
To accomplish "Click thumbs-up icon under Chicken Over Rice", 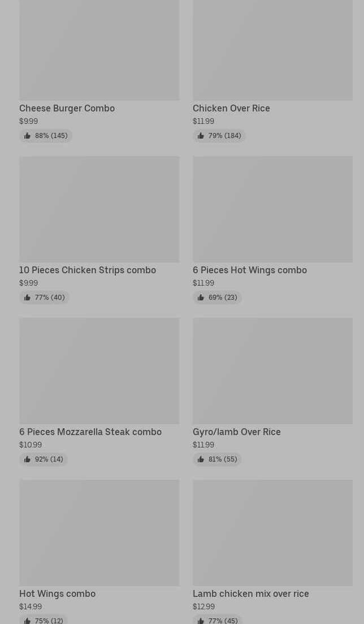I will 201,136.
